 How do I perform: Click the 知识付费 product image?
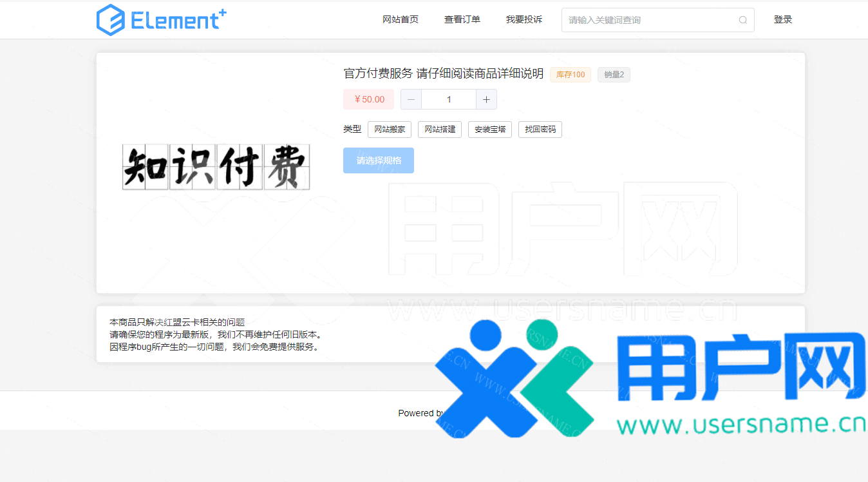point(216,167)
